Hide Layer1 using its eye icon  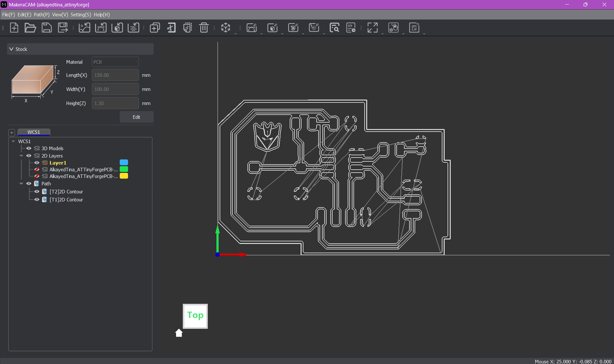tap(37, 163)
